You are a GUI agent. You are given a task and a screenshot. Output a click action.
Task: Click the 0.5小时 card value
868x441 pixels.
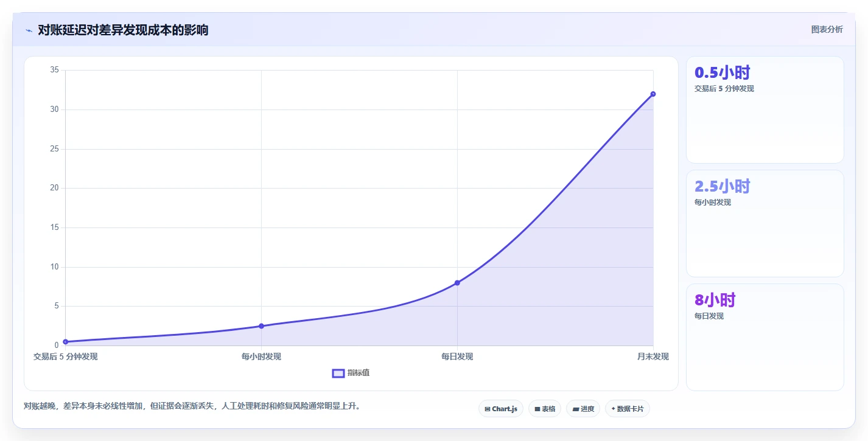pyautogui.click(x=723, y=73)
